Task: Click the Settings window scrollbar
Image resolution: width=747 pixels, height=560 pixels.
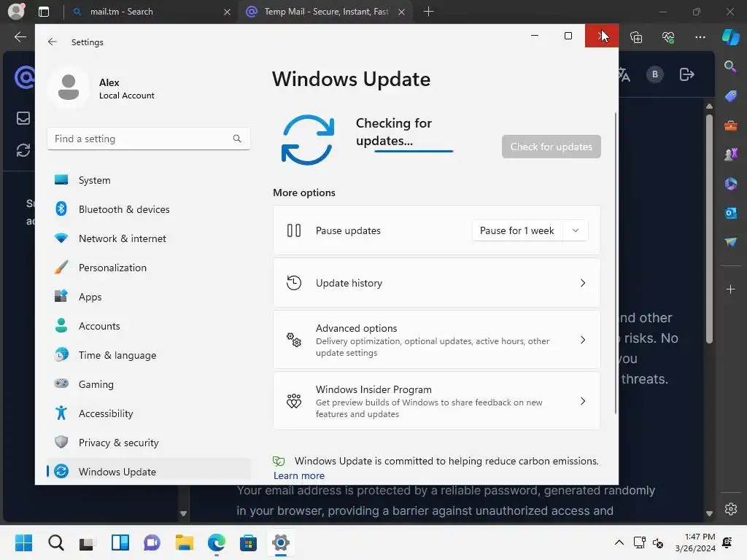Action: pyautogui.click(x=615, y=262)
